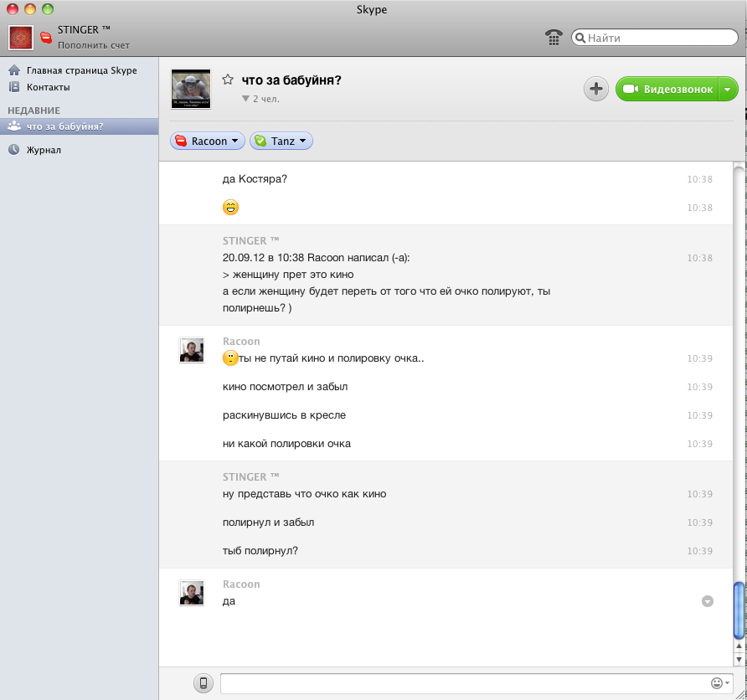
Task: Click the surprised emoticon in Racoon's message
Action: pyautogui.click(x=230, y=358)
